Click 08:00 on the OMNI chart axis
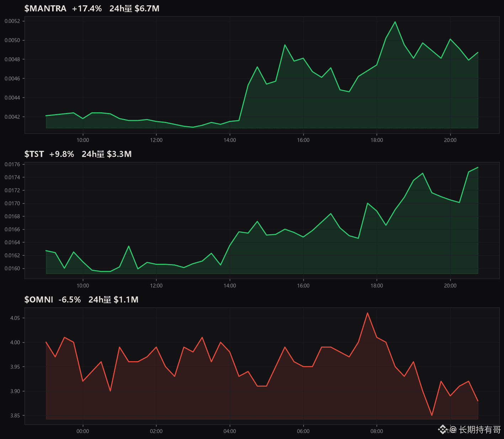Screen dimensions: 504x439 point(377,431)
